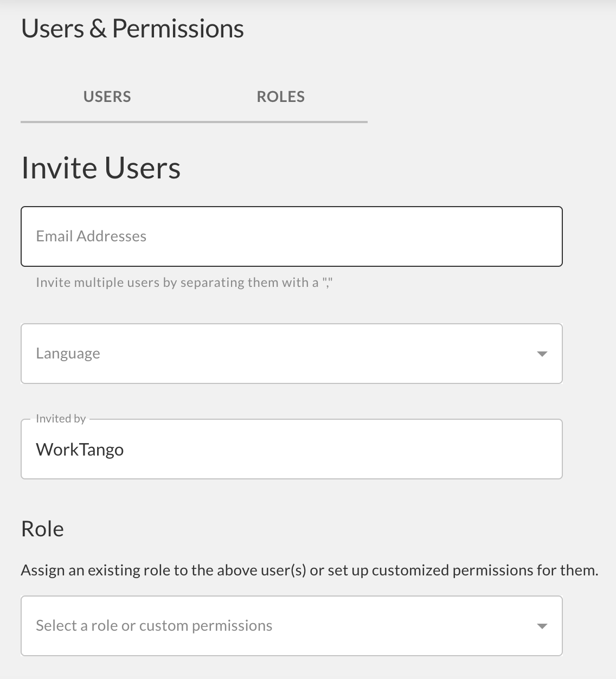The height and width of the screenshot is (679, 616).
Task: Click the Role section heading
Action: pyautogui.click(x=42, y=529)
